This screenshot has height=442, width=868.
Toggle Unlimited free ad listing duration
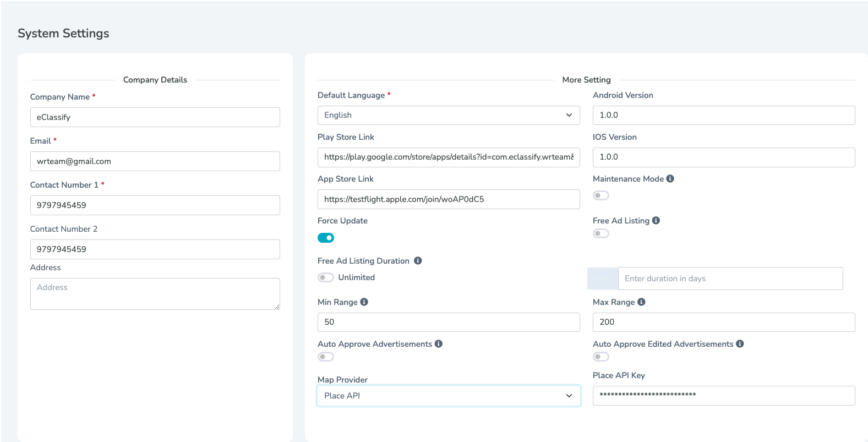(326, 277)
